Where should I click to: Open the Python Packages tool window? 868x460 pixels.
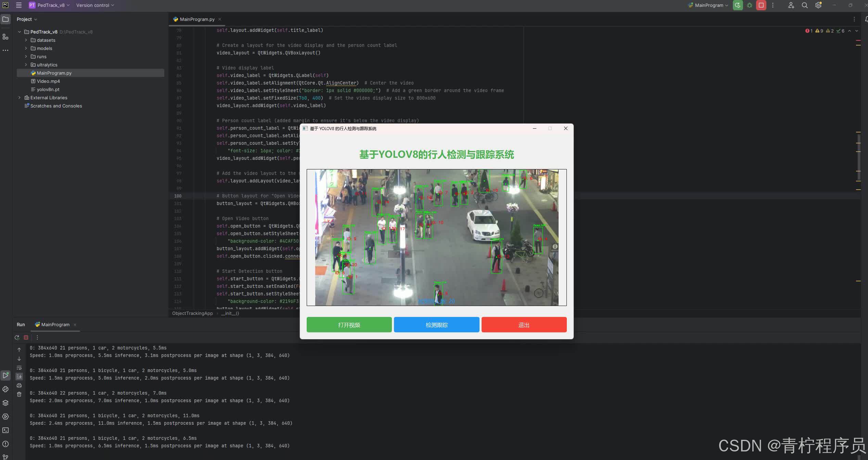click(5, 403)
